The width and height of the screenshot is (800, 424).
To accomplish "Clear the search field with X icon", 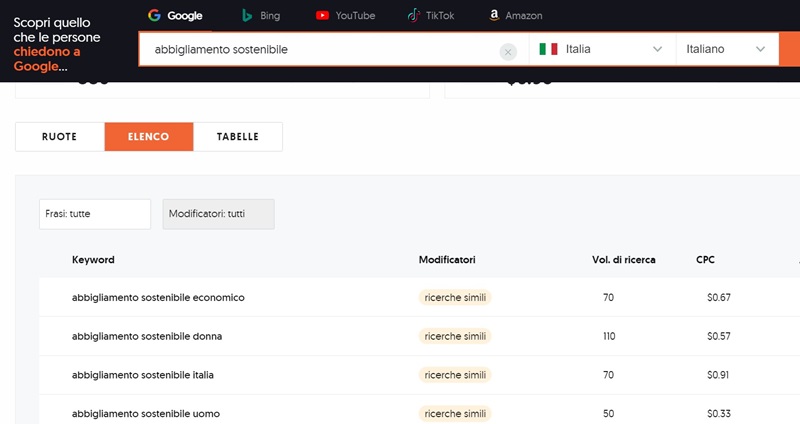I will (508, 50).
